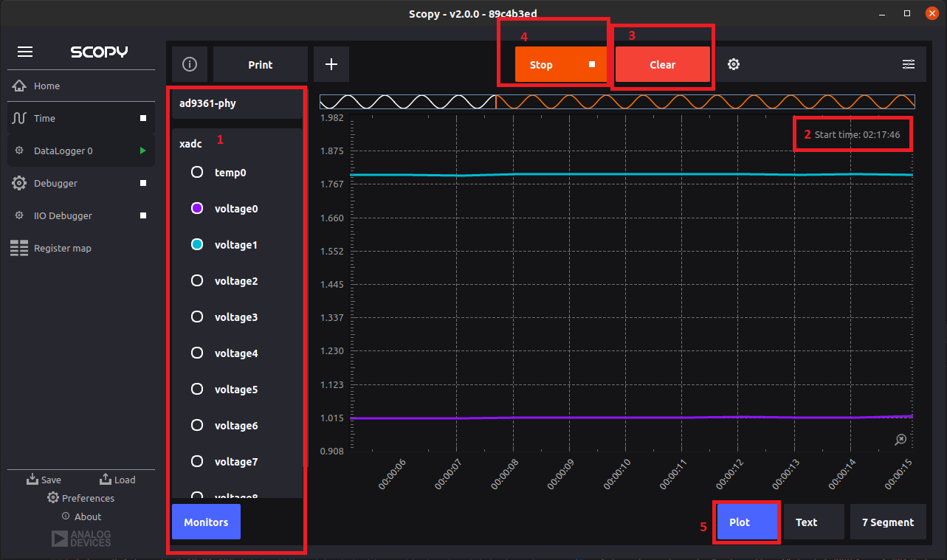Screen dimensions: 947x560
Task: Open the sliders menu icon at top right
Action: click(909, 64)
